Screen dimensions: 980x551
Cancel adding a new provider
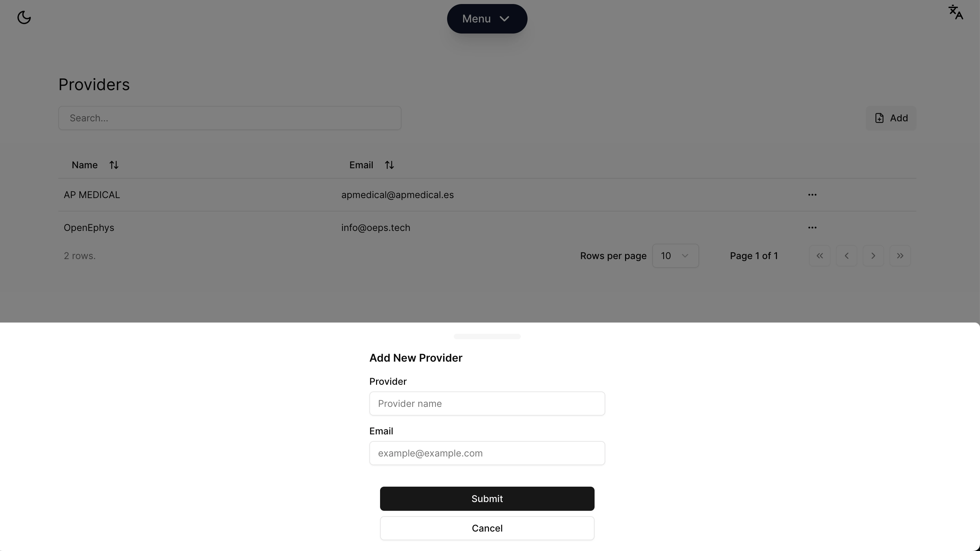(487, 528)
